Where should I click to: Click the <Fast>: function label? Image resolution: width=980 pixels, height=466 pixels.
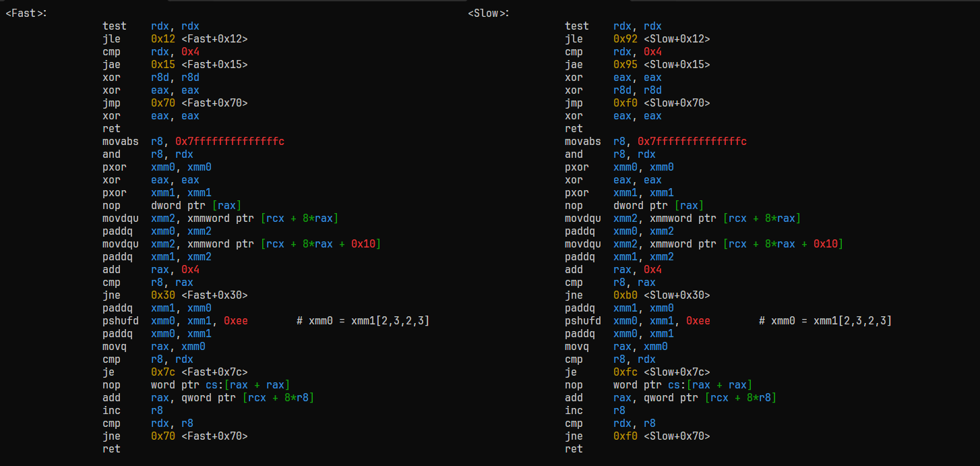click(x=26, y=13)
